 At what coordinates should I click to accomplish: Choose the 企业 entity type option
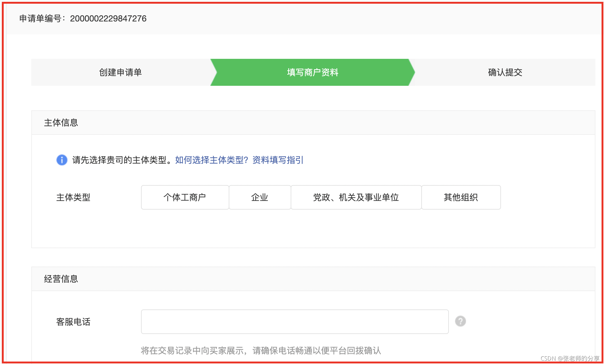(260, 197)
